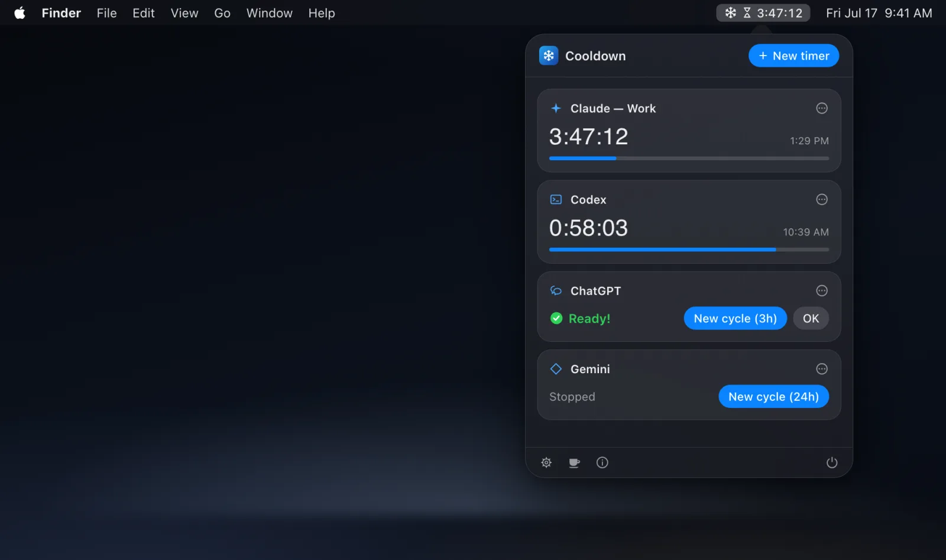The image size is (946, 560).
Task: Open options menu for Codex timer
Action: [821, 199]
